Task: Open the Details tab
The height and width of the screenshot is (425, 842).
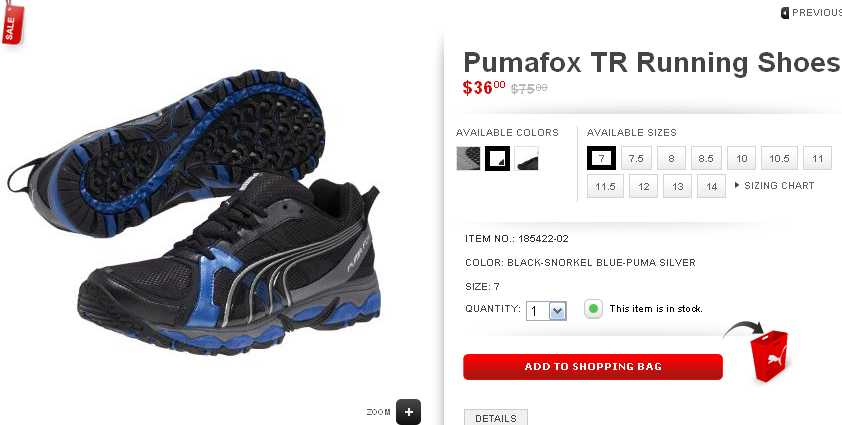Action: 496,417
